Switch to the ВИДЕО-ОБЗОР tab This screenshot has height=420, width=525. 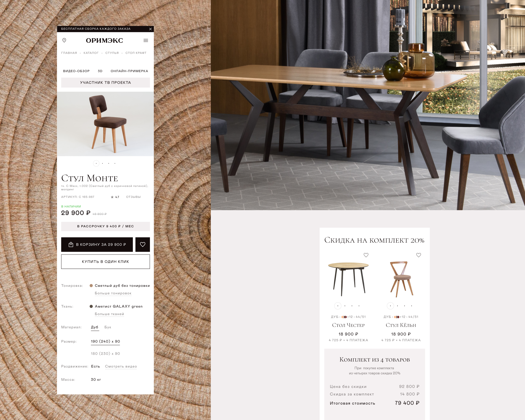(76, 71)
